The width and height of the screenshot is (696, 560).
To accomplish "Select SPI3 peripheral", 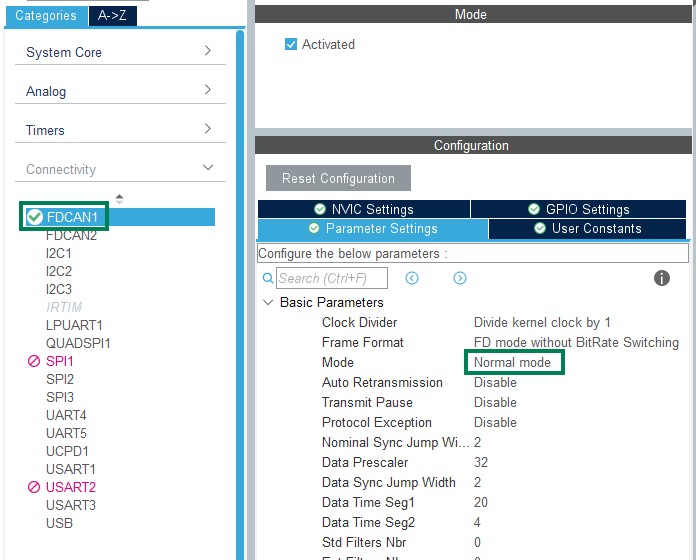I will 59,397.
